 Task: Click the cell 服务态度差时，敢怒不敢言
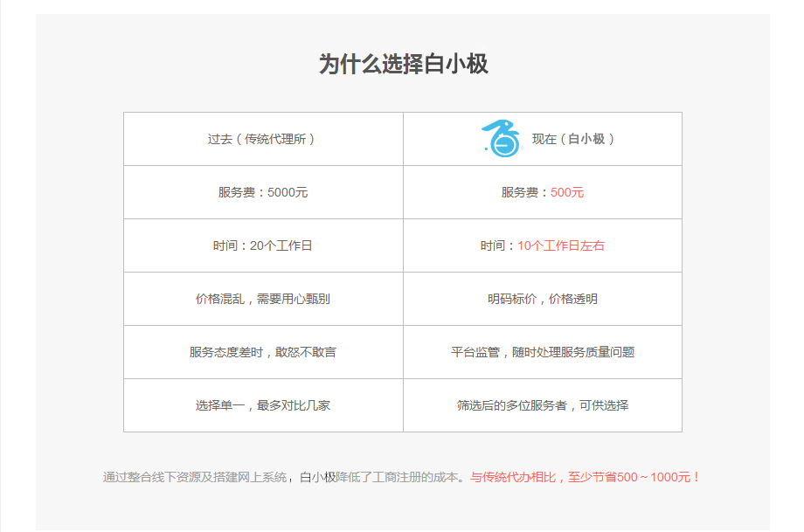coord(263,352)
